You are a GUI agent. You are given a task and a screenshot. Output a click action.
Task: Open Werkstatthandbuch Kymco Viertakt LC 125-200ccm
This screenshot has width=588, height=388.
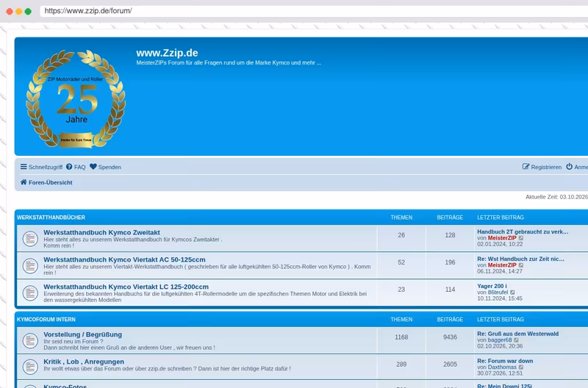[x=126, y=287]
